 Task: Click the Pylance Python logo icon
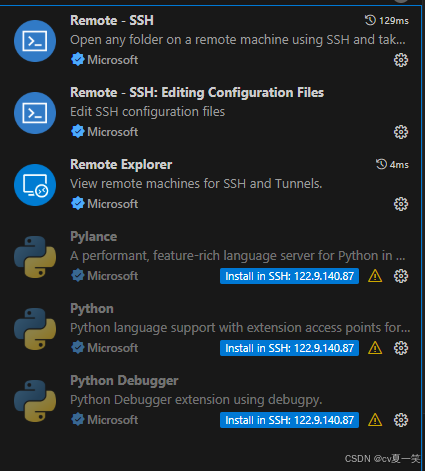[35, 257]
